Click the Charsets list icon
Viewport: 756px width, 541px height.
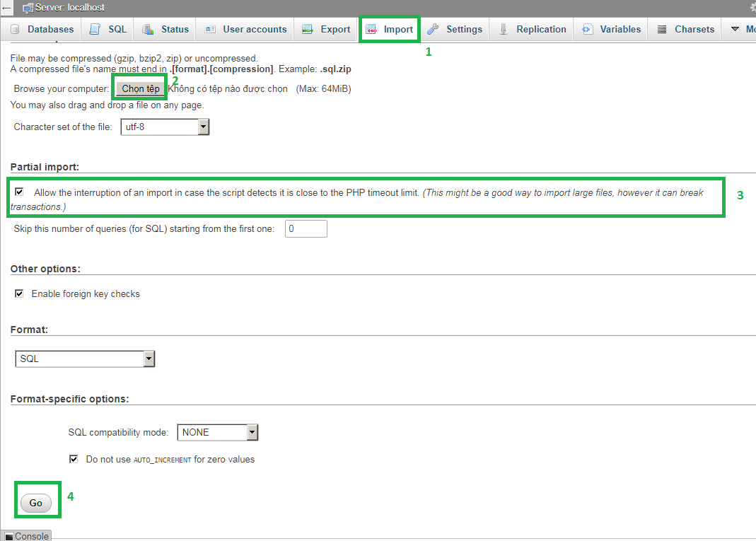(x=662, y=30)
